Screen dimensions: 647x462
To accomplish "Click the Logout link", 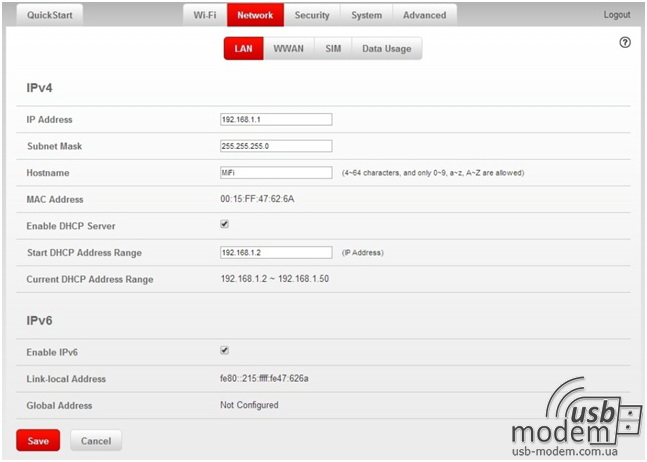I will point(617,15).
